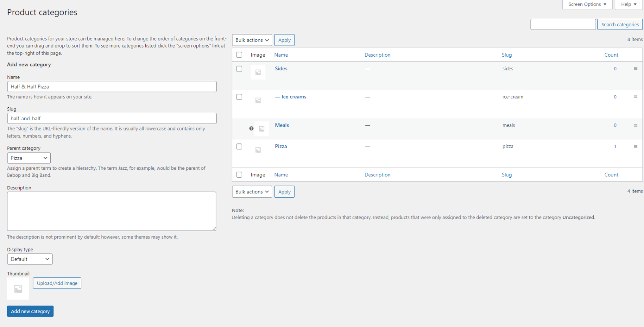Click the Description text area
This screenshot has width=644, height=327.
coord(112,211)
